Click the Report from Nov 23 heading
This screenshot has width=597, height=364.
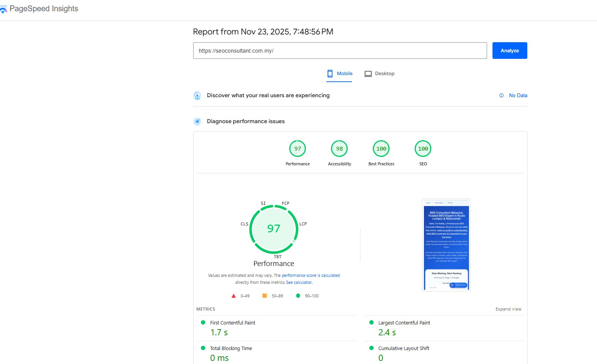click(263, 32)
